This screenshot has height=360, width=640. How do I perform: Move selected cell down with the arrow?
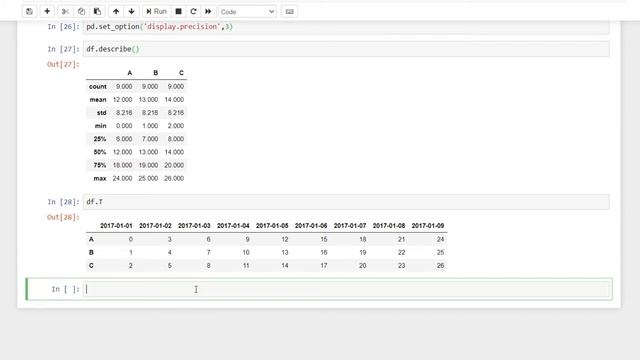131,11
